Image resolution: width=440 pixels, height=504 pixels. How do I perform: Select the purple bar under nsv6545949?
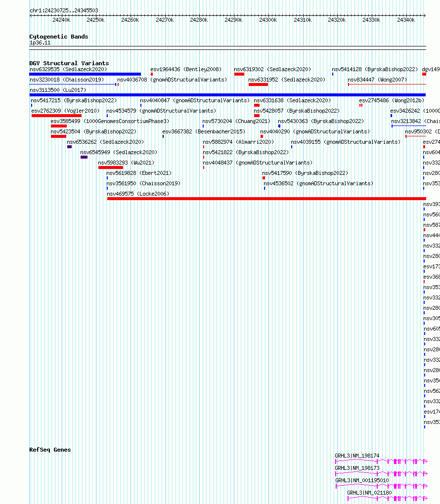click(84, 157)
